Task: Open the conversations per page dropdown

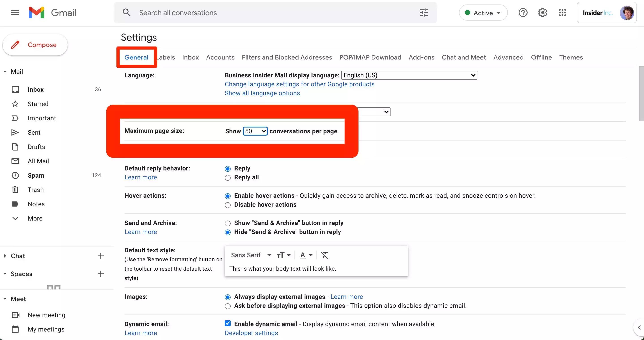Action: pos(255,131)
